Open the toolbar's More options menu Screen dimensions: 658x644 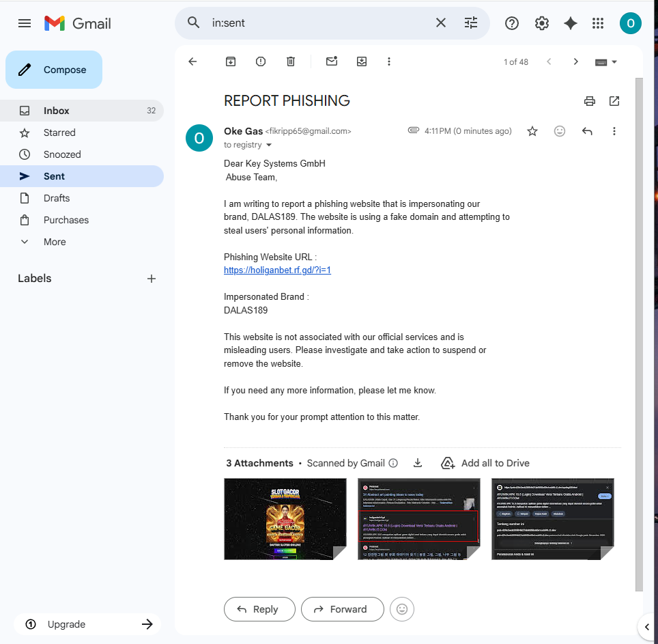click(x=389, y=61)
